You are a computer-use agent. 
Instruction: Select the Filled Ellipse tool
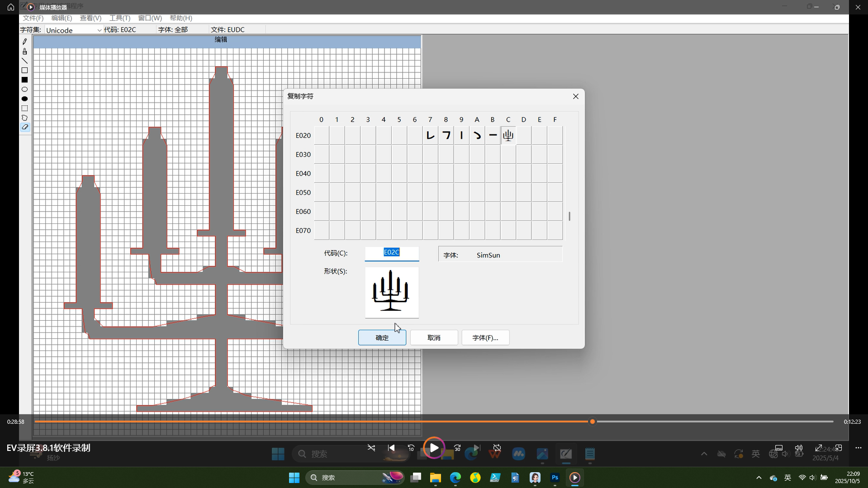tap(25, 99)
